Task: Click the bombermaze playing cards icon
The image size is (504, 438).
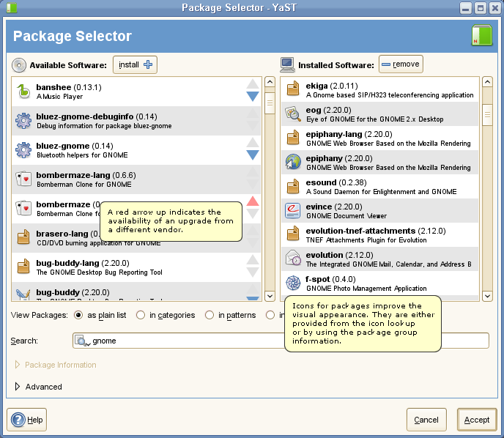Action: click(23, 209)
